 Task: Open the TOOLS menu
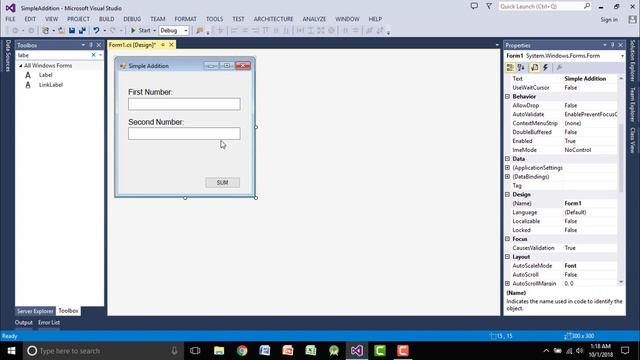(214, 19)
